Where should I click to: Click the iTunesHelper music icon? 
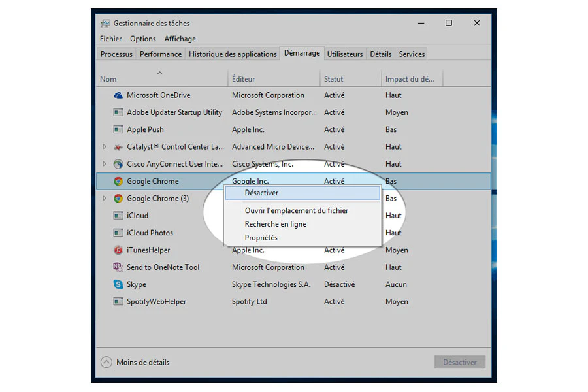point(118,250)
